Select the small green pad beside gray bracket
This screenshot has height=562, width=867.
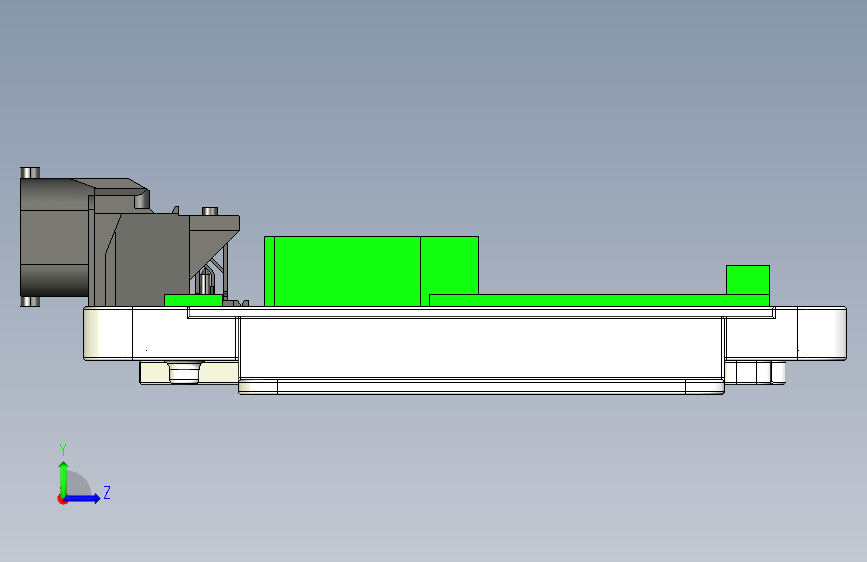coord(193,300)
